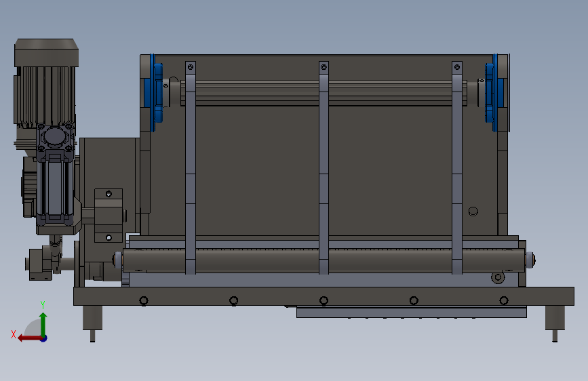Screen dimensions: 588x381
Task: Click the green Y axis arrow of the triad
Action: 43,324
